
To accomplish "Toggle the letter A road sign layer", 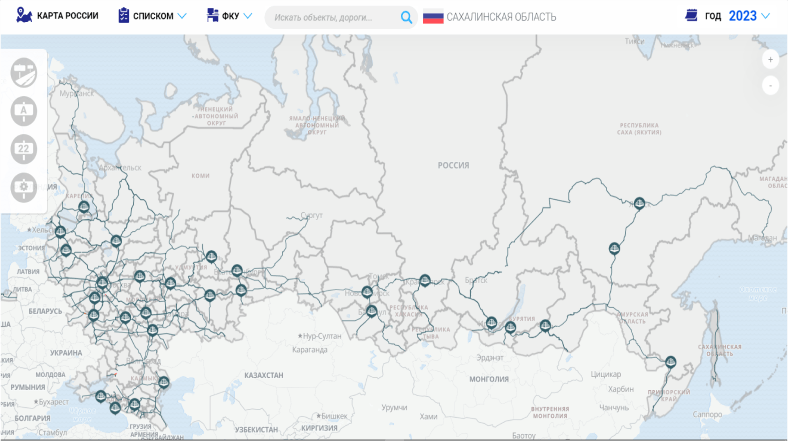I will point(24,111).
